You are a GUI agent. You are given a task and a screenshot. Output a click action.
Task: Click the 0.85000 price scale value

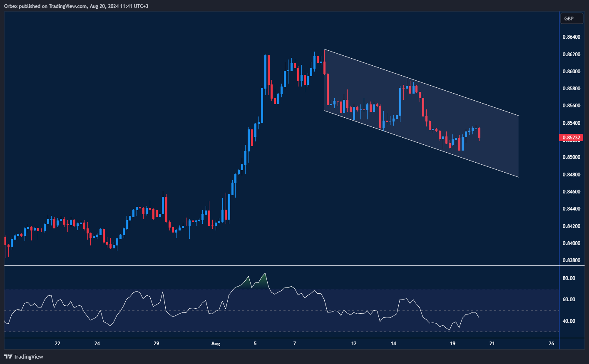(571, 157)
